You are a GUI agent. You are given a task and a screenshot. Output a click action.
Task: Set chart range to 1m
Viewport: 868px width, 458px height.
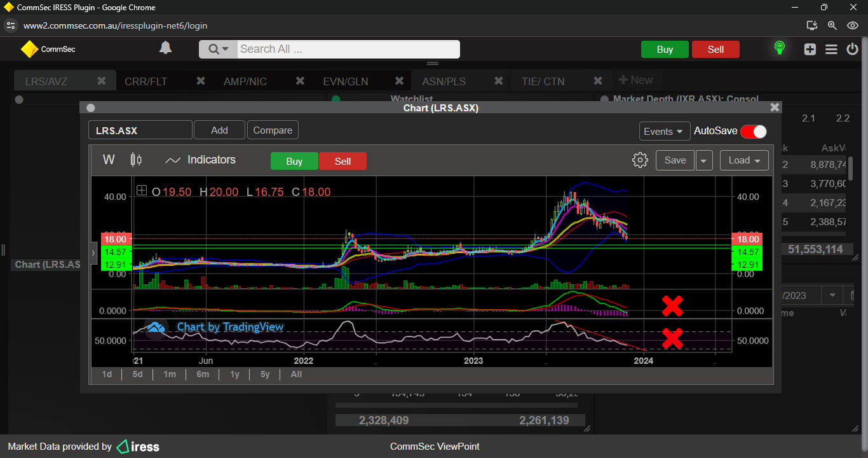[170, 374]
